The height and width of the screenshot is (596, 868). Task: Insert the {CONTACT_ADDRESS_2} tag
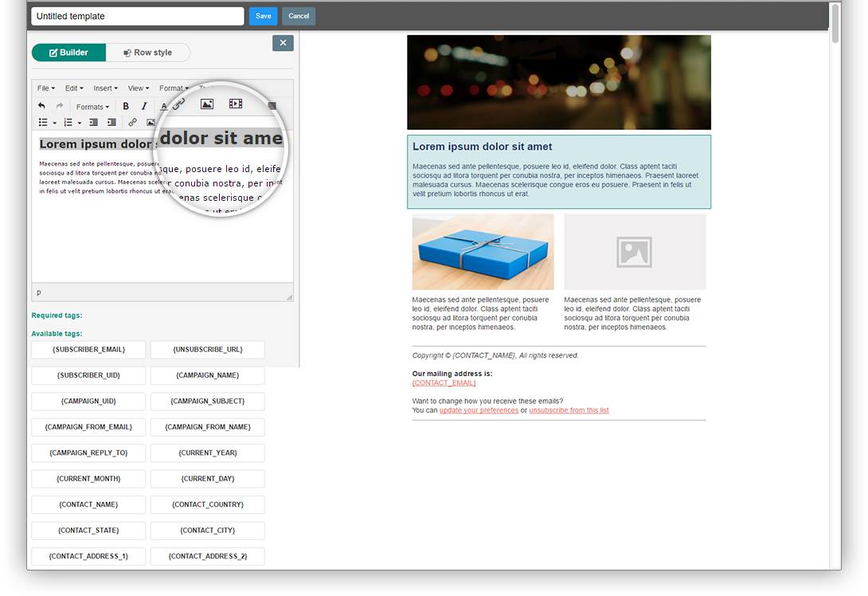(208, 556)
